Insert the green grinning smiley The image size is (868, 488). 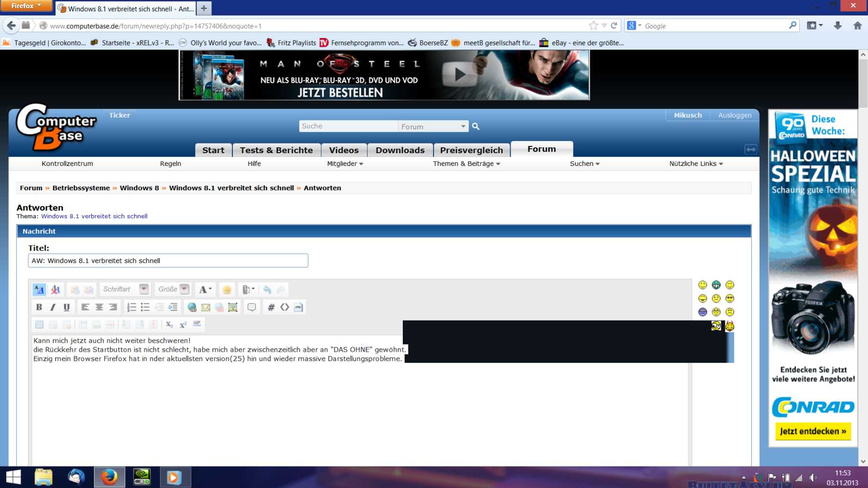[x=716, y=285]
